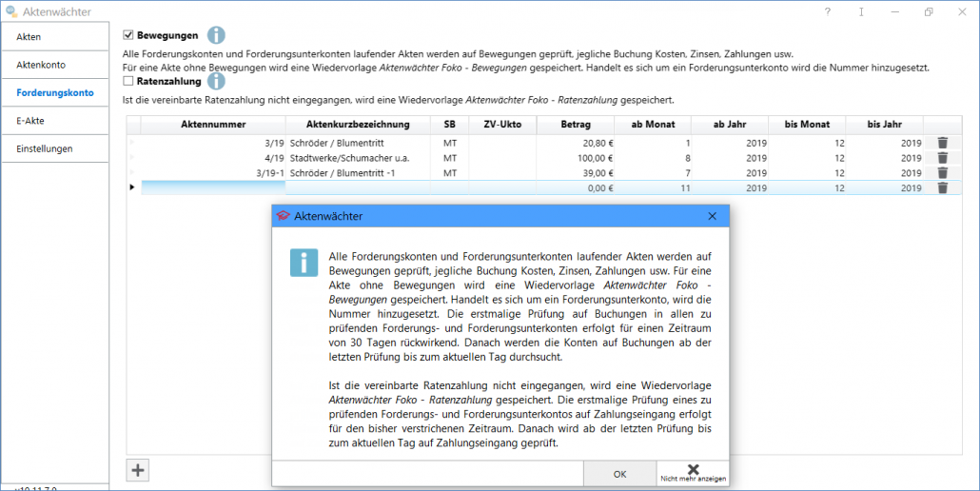
Task: Click the help question mark in title bar
Action: pyautogui.click(x=827, y=11)
